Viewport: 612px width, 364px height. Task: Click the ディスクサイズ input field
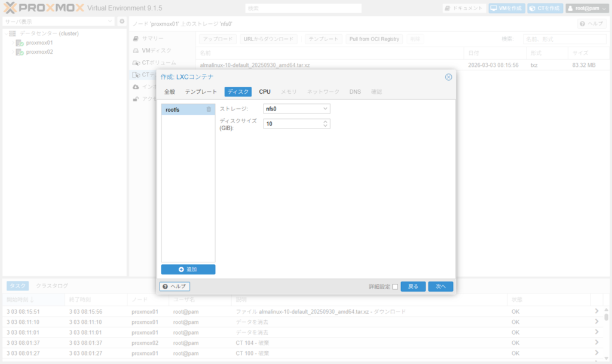click(292, 124)
